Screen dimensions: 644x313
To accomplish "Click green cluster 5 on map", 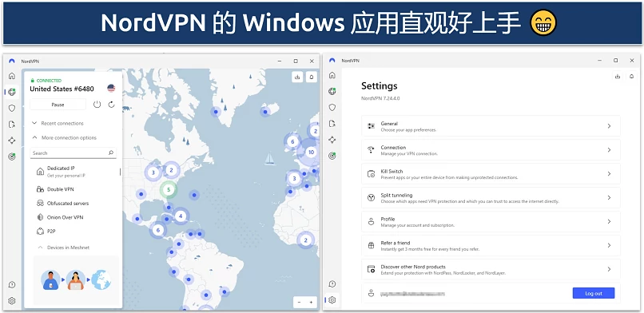I will click(168, 189).
